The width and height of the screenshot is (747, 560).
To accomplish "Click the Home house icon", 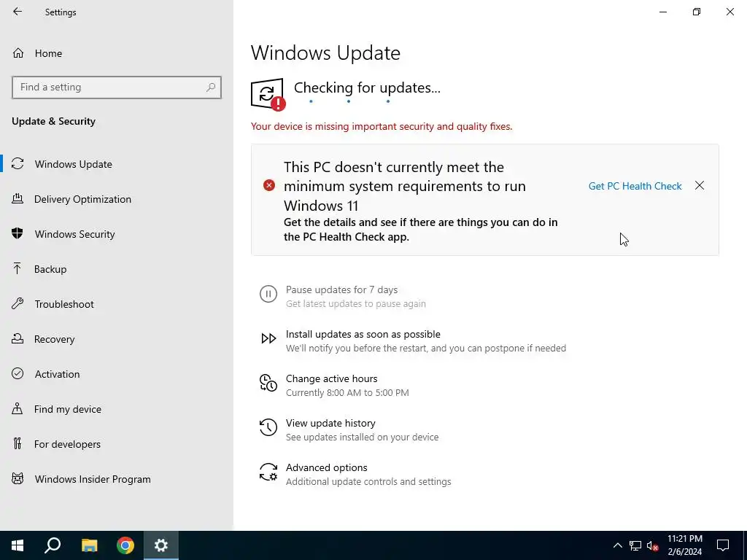I will click(18, 52).
